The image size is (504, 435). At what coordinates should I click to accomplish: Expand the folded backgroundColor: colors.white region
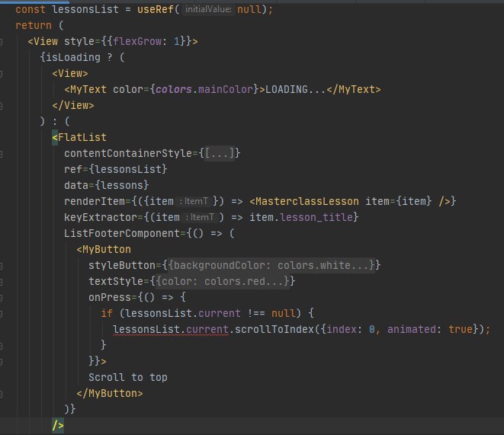click(271, 265)
